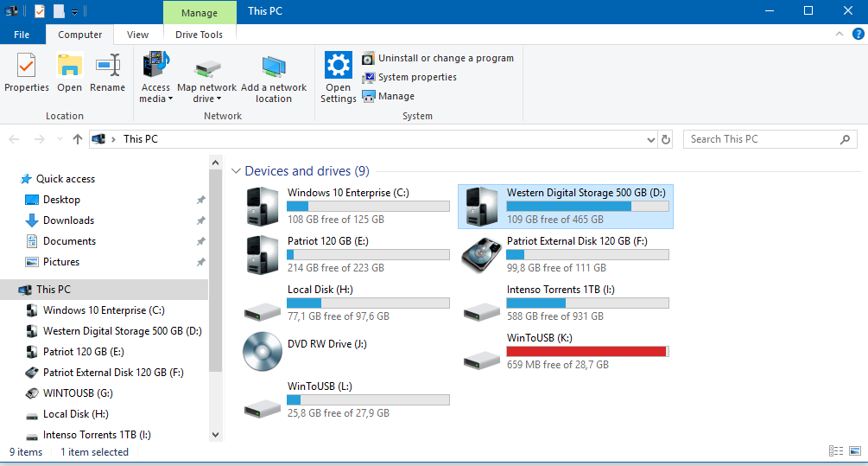868x466 pixels.
Task: Click the New folder title bar icon
Action: (x=59, y=11)
